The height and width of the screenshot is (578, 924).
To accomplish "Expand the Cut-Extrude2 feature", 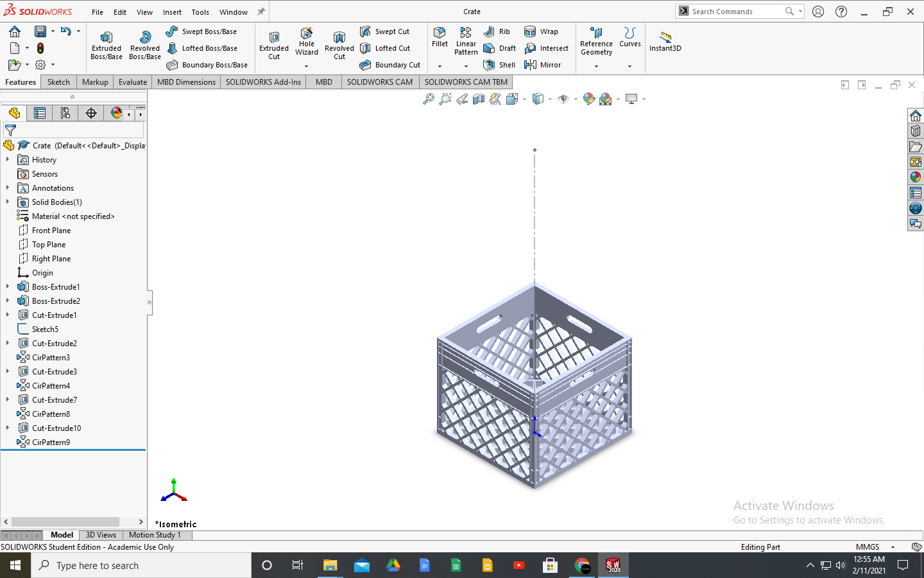I will pyautogui.click(x=8, y=344).
